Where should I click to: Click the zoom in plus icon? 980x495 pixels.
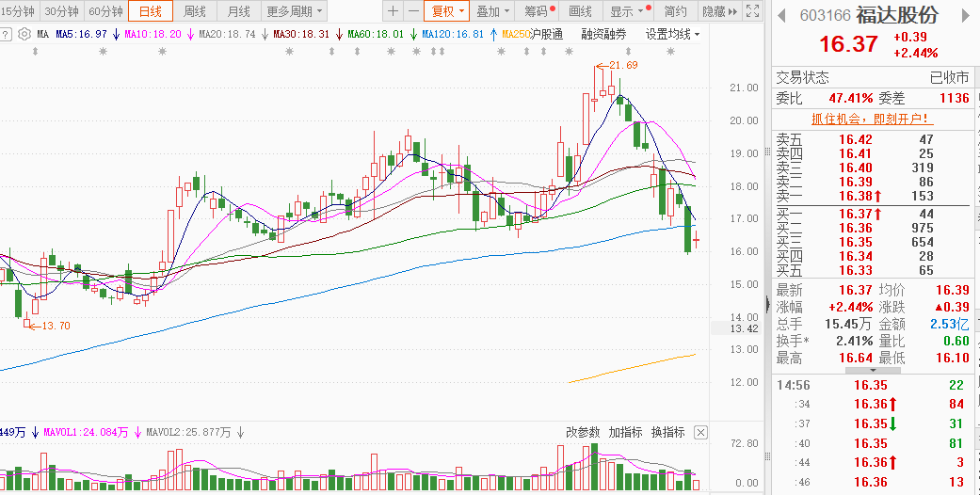(x=393, y=11)
